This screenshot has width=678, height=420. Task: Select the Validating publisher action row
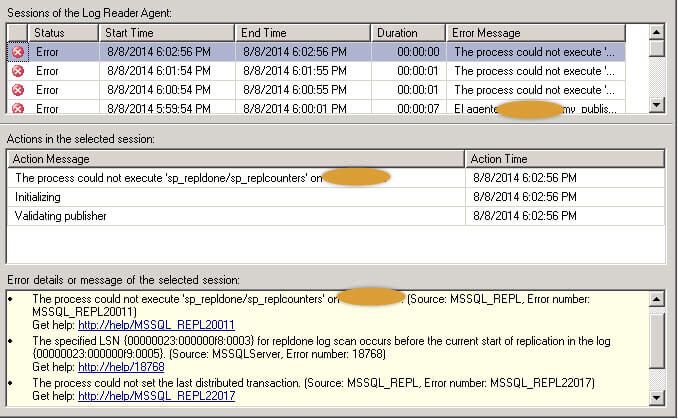coord(236,216)
